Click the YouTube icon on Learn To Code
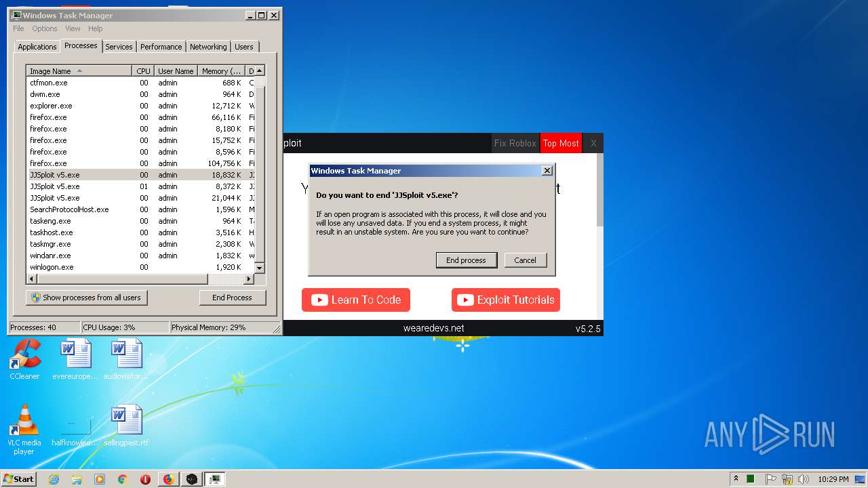 point(319,300)
